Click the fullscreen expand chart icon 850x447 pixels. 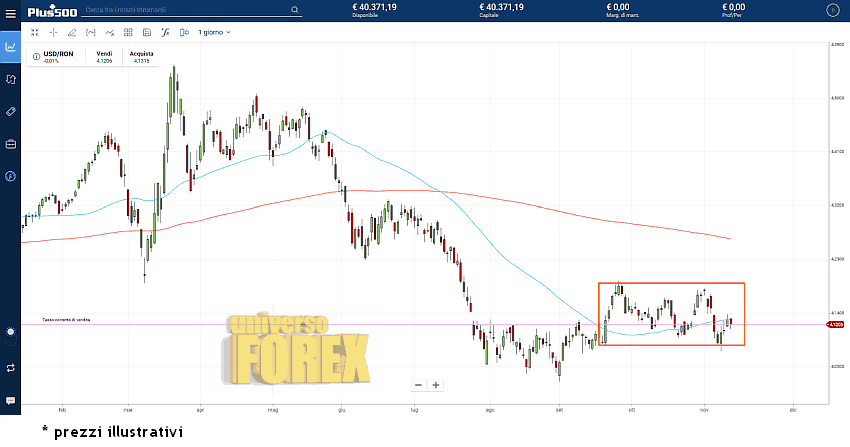35,32
